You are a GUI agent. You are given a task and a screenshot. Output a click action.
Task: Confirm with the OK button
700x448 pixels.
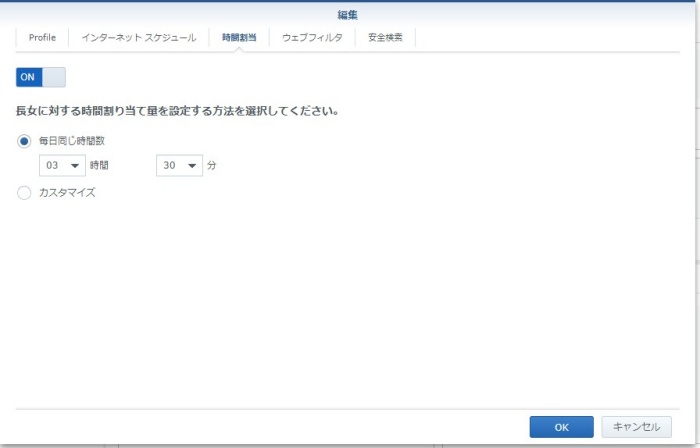point(562,427)
